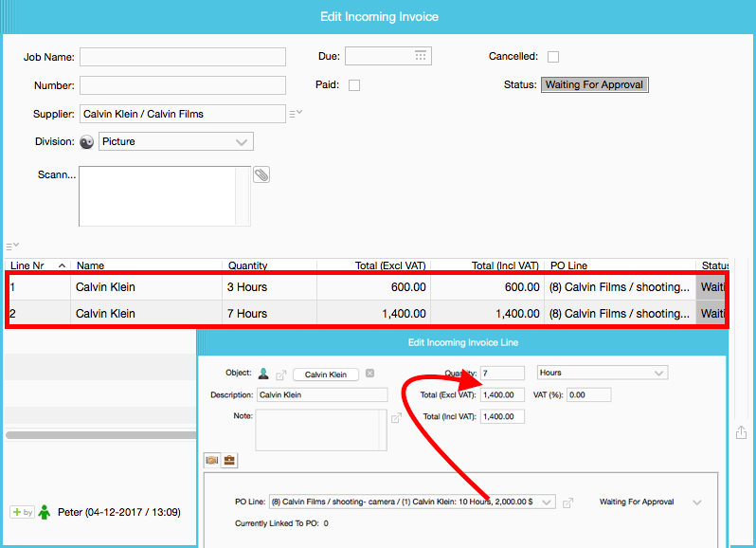
Task: Select the briefcase tab icon above PO Line
Action: pos(229,460)
